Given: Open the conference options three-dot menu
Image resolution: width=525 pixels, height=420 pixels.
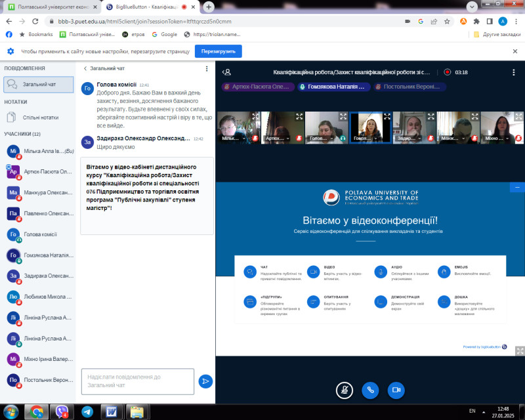Looking at the screenshot, I should coord(513,72).
